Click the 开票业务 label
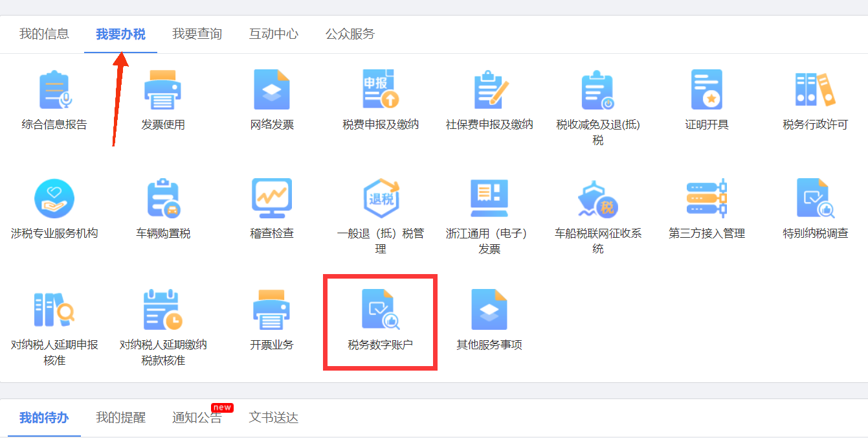Screen dimensions: 868x438 tap(272, 345)
